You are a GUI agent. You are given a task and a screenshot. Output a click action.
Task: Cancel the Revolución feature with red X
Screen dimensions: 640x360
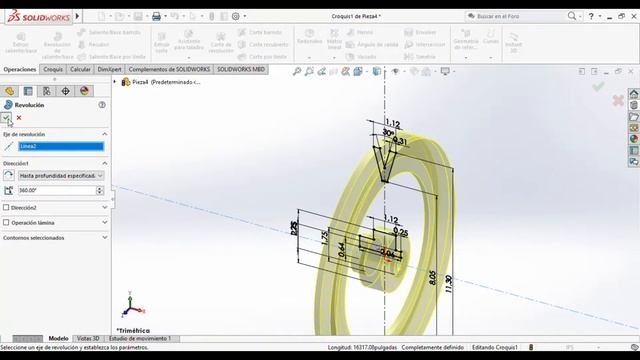pyautogui.click(x=19, y=118)
